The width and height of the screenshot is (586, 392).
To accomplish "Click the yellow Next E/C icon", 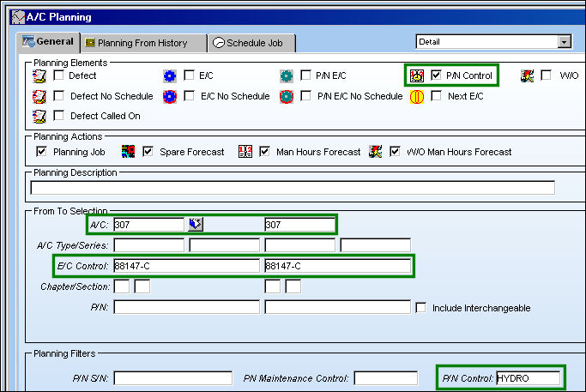I will pos(417,97).
